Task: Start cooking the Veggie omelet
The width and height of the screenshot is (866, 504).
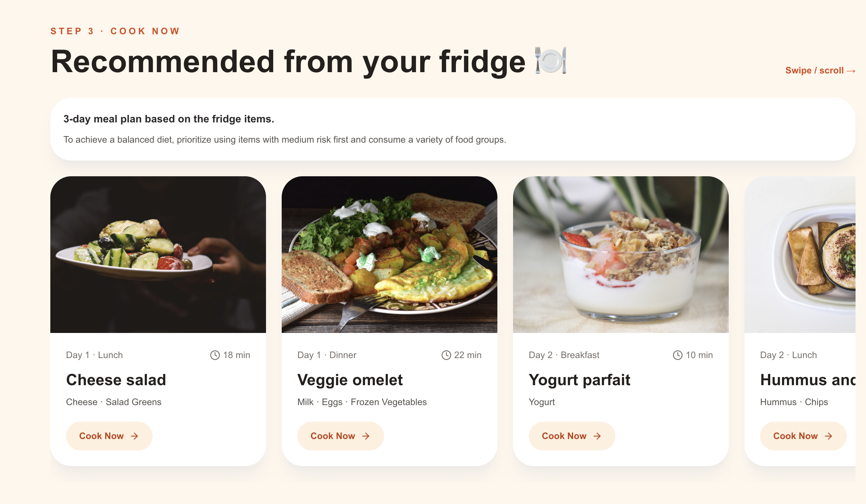Action: pyautogui.click(x=341, y=436)
